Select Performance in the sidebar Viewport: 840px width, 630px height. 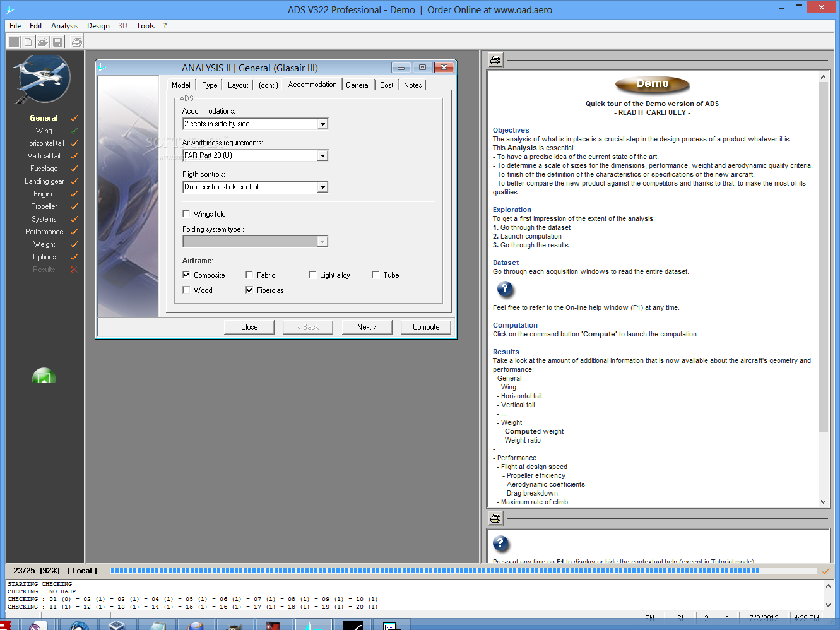pos(44,232)
